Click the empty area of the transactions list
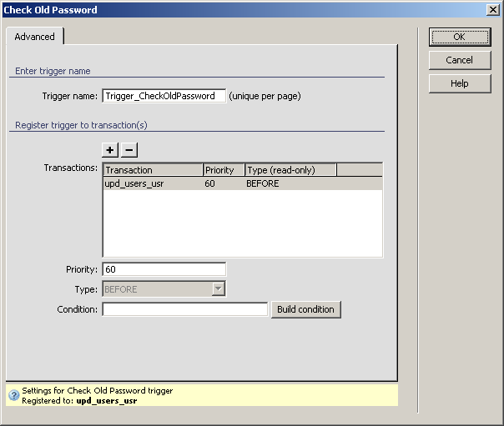Image resolution: width=504 pixels, height=426 pixels. click(x=242, y=223)
